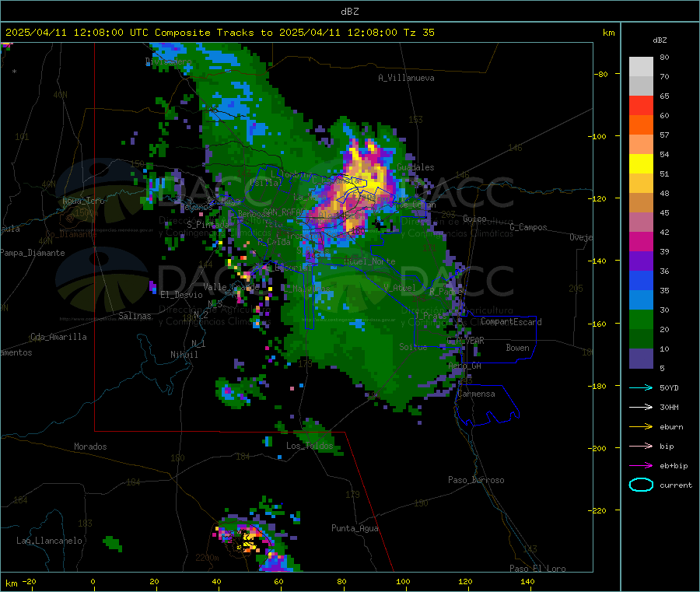Screen dimensions: 700x592
Task: Click the yellow eburn arrow legend icon
Action: [x=641, y=427]
